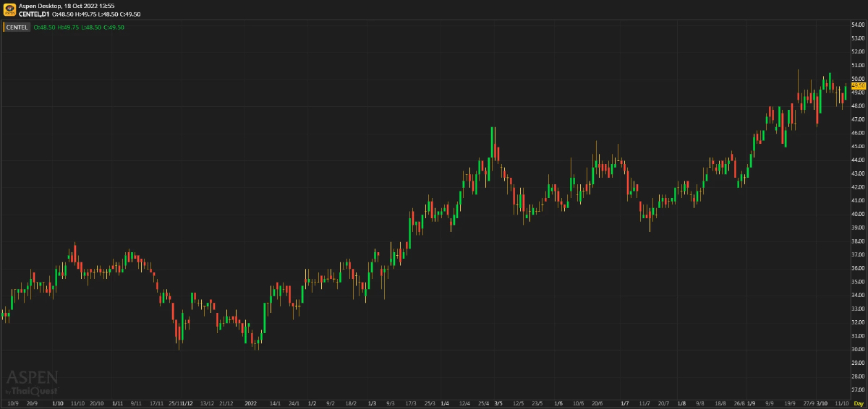Image resolution: width=868 pixels, height=409 pixels.
Task: Click the 19/9 date label on the date axis
Action: 790,403
